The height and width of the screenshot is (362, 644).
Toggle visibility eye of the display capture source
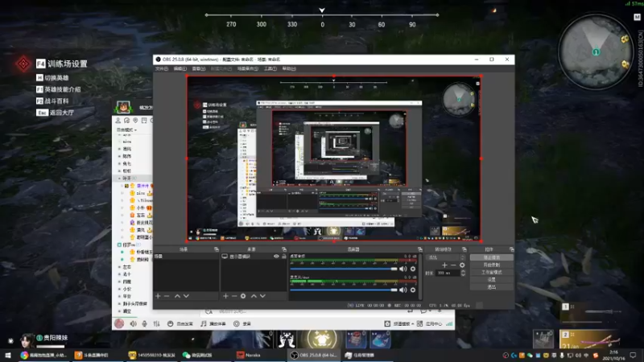tap(276, 256)
